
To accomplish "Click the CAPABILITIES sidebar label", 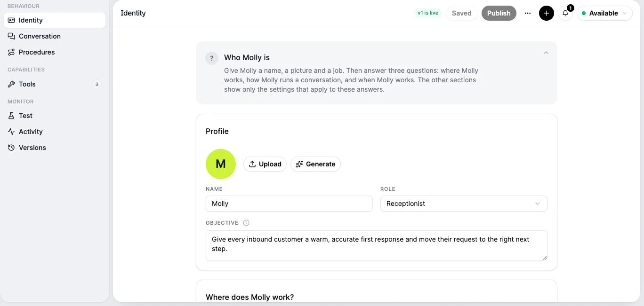I will tap(26, 70).
